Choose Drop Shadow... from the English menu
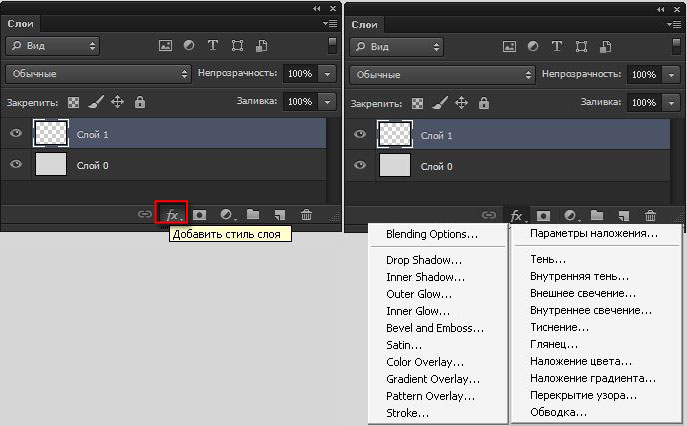Screen dimensions: 687x426 tap(419, 260)
